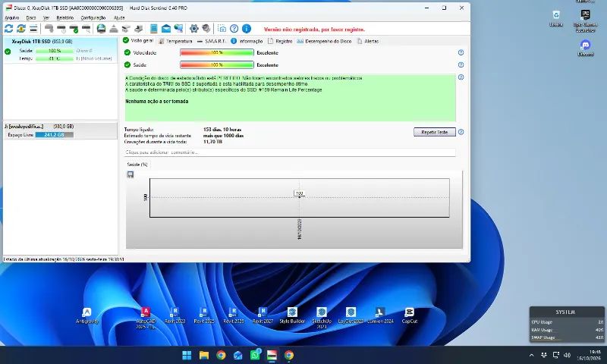607x364 pixels.
Task: Click help icon next to Repetir Teste
Action: point(461,132)
